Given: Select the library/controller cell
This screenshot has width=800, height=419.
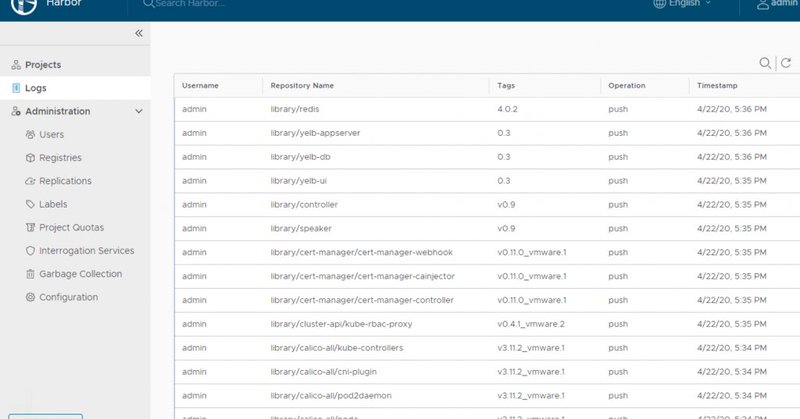Looking at the screenshot, I should [304, 205].
